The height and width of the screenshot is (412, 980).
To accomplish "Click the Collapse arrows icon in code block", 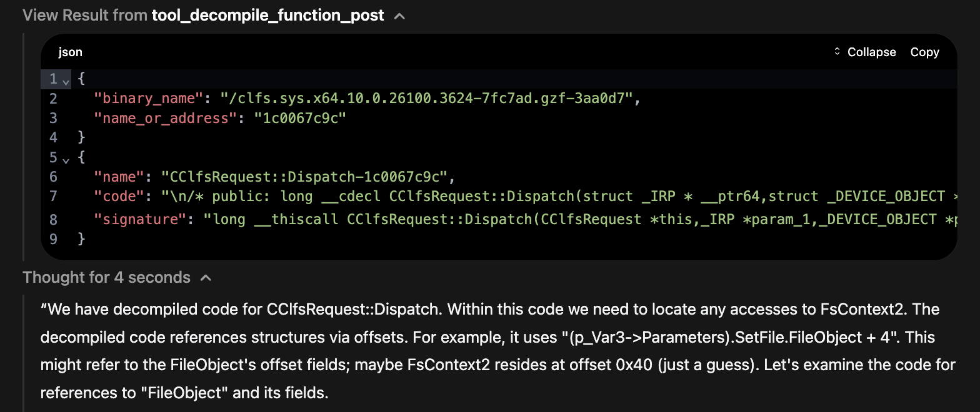I will pos(837,52).
